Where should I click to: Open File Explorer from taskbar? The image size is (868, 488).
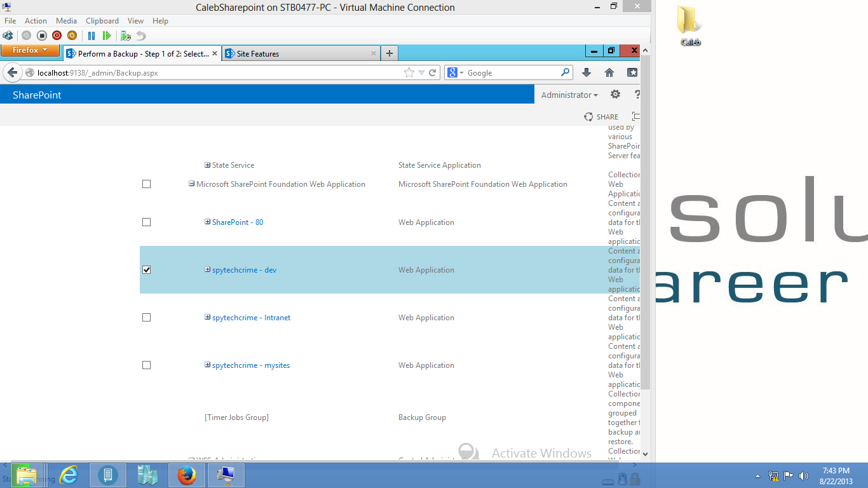coord(27,475)
